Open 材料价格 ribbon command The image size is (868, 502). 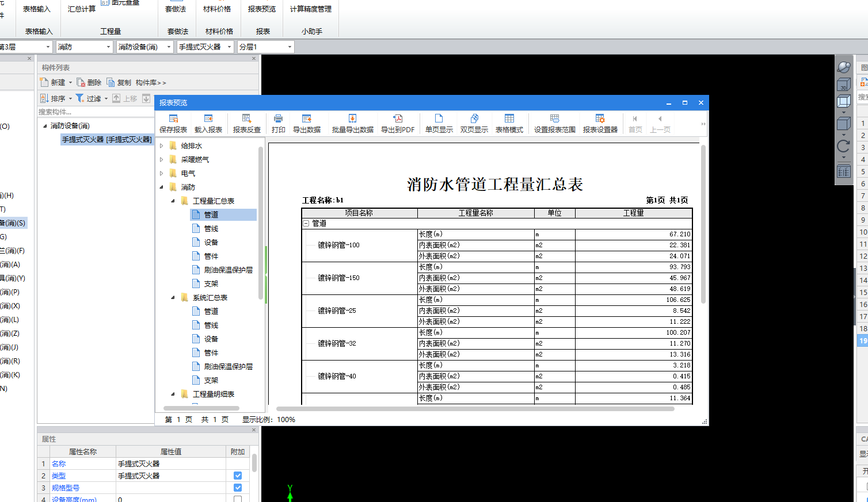point(217,9)
